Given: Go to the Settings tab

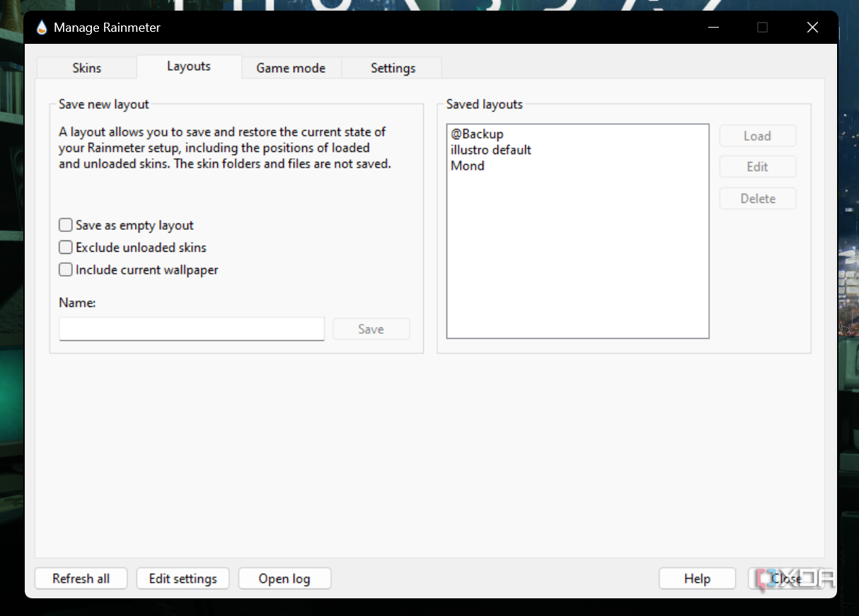Looking at the screenshot, I should (393, 68).
